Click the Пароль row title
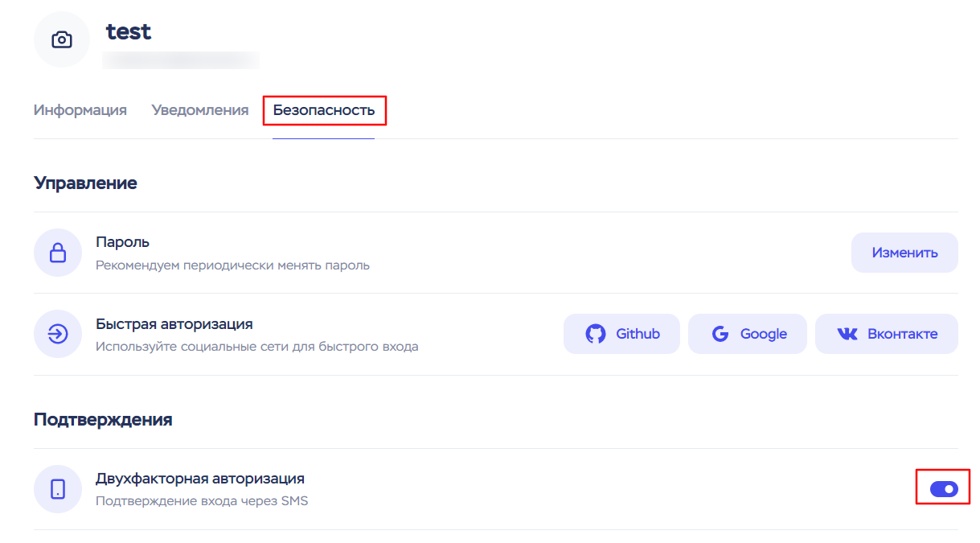 click(122, 242)
